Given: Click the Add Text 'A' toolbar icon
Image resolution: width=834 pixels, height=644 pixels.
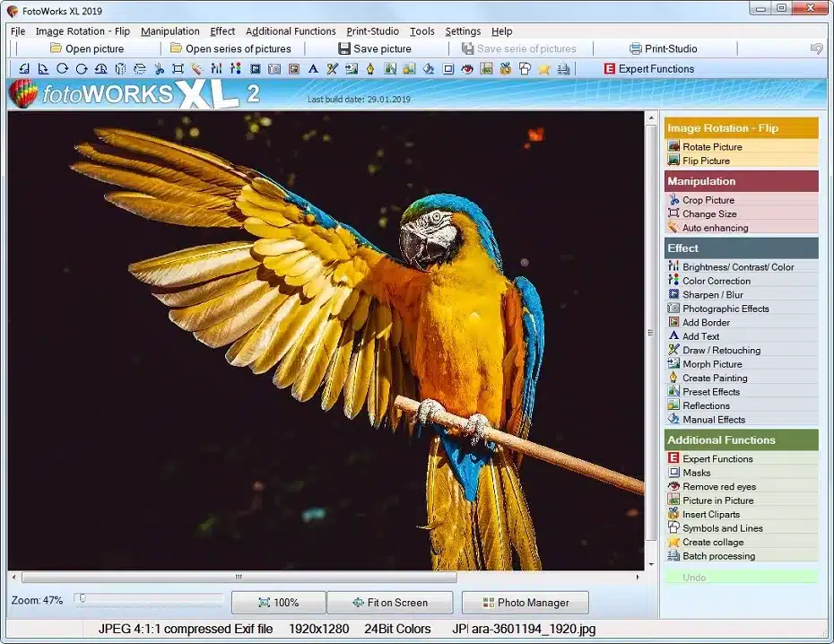Looking at the screenshot, I should [x=313, y=68].
